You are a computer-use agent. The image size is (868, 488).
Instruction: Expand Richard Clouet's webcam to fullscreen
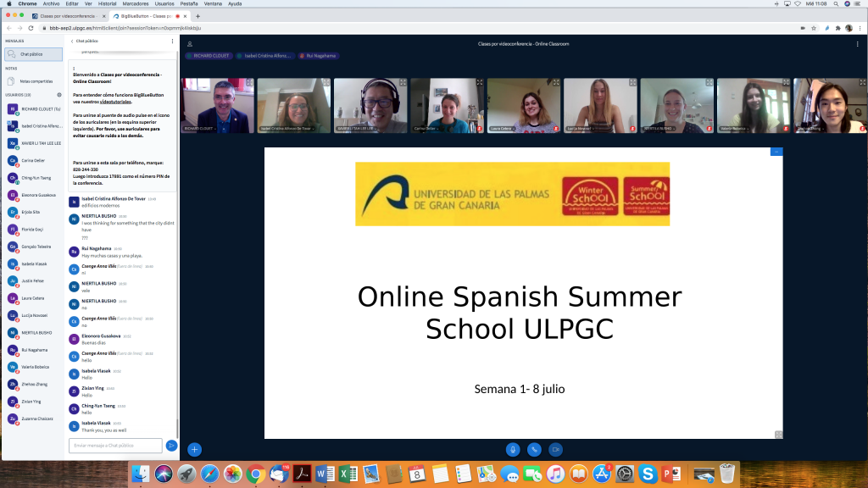pyautogui.click(x=250, y=83)
